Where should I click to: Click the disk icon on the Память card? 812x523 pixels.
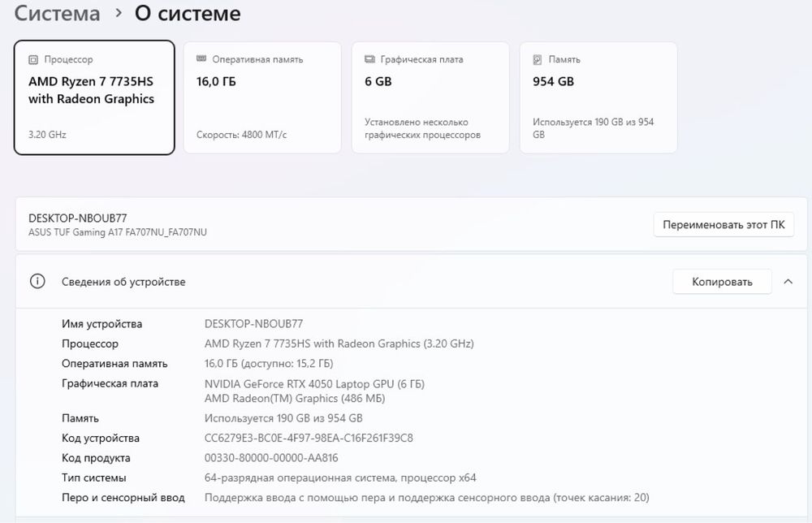click(x=538, y=59)
